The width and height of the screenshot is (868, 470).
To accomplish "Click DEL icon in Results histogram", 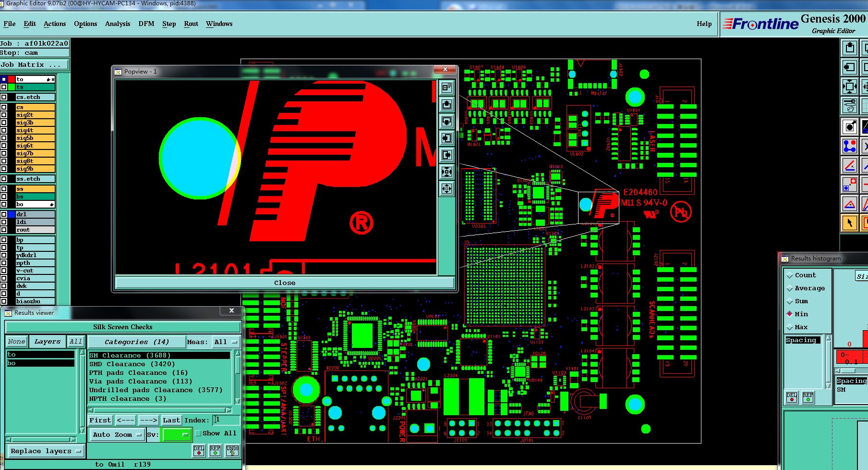I will 792,397.
